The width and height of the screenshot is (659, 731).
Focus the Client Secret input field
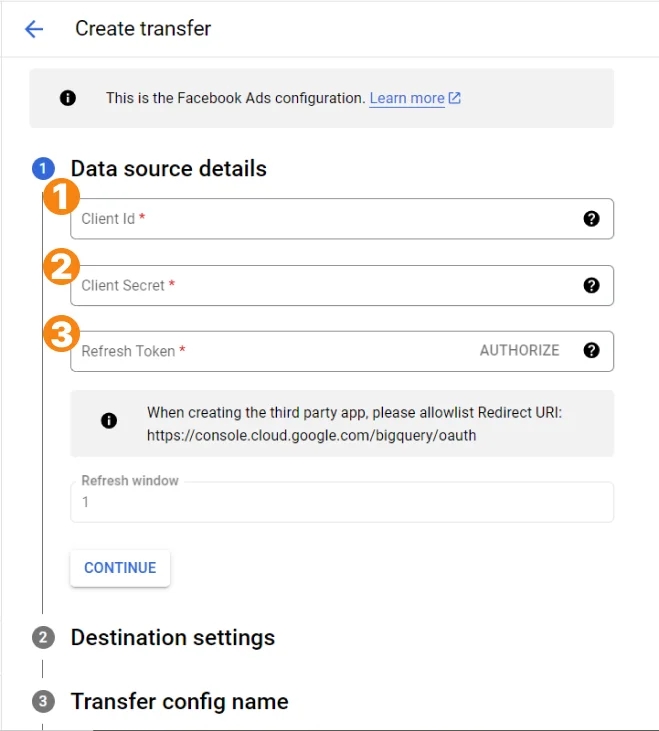pyautogui.click(x=342, y=285)
